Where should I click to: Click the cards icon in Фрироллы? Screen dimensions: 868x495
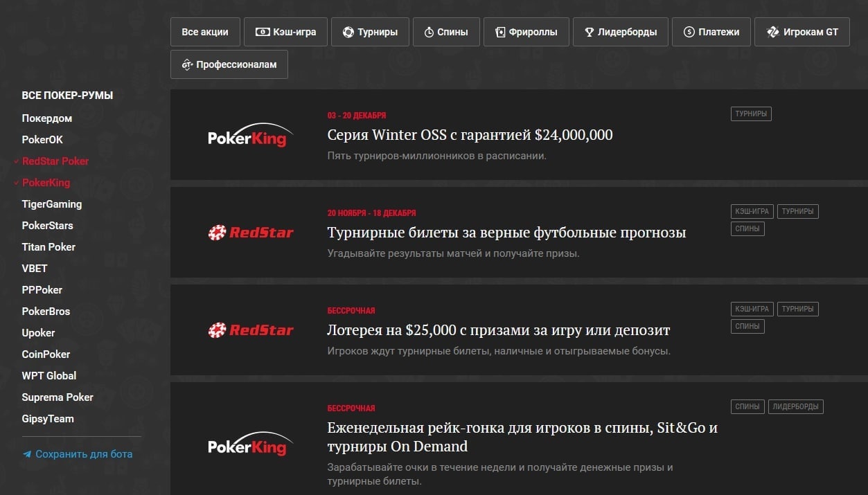pos(500,32)
